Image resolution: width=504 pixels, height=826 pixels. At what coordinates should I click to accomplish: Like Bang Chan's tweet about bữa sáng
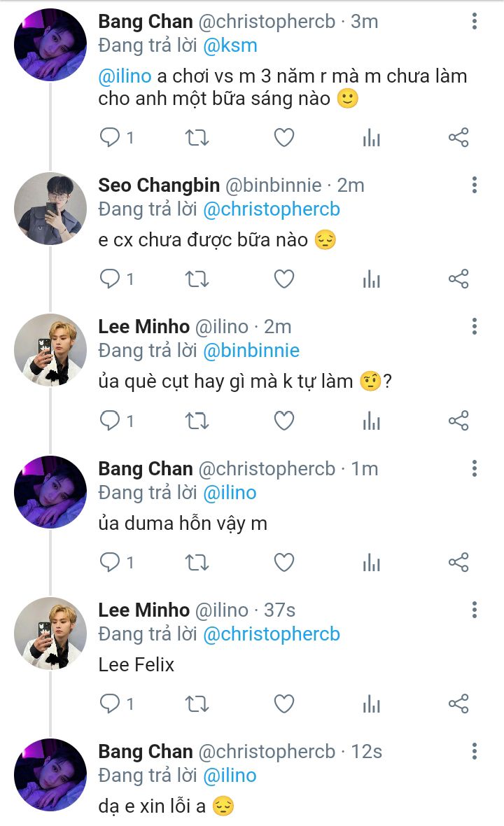284,137
